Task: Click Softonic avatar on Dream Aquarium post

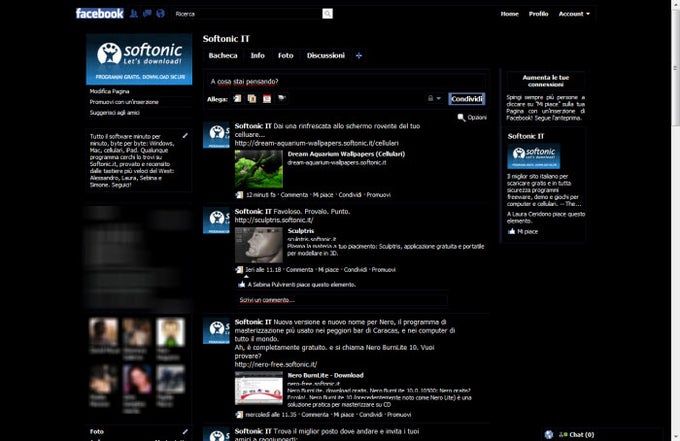Action: [x=216, y=135]
